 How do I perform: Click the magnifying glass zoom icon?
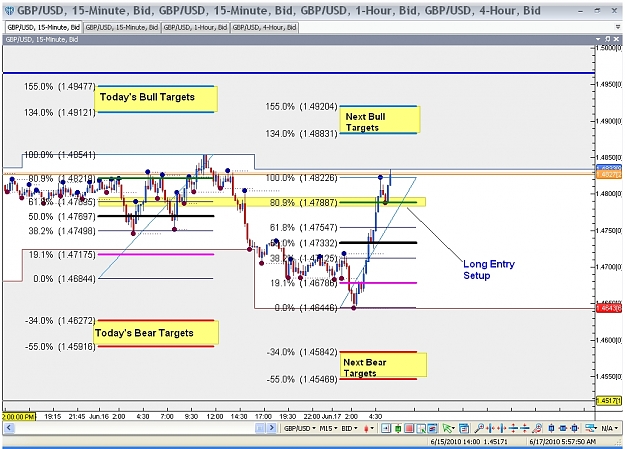[479, 429]
